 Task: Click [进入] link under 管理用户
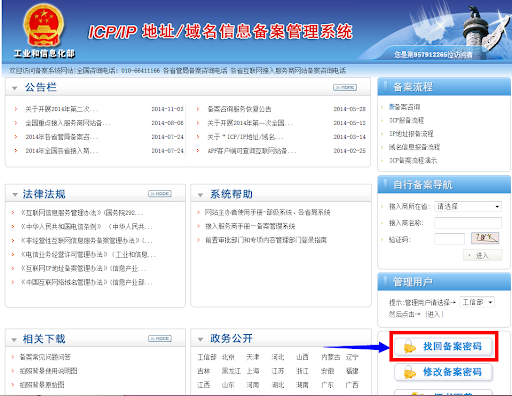434,314
